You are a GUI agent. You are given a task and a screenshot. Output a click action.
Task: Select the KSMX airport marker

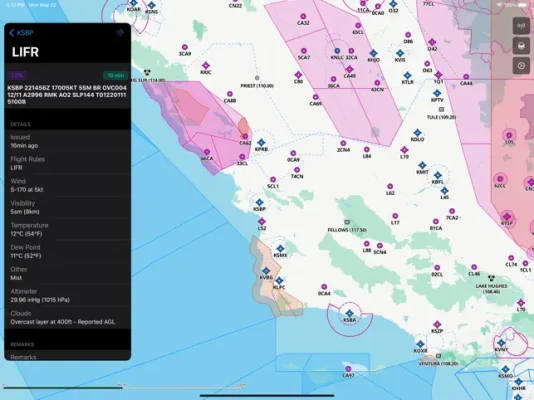pos(280,249)
